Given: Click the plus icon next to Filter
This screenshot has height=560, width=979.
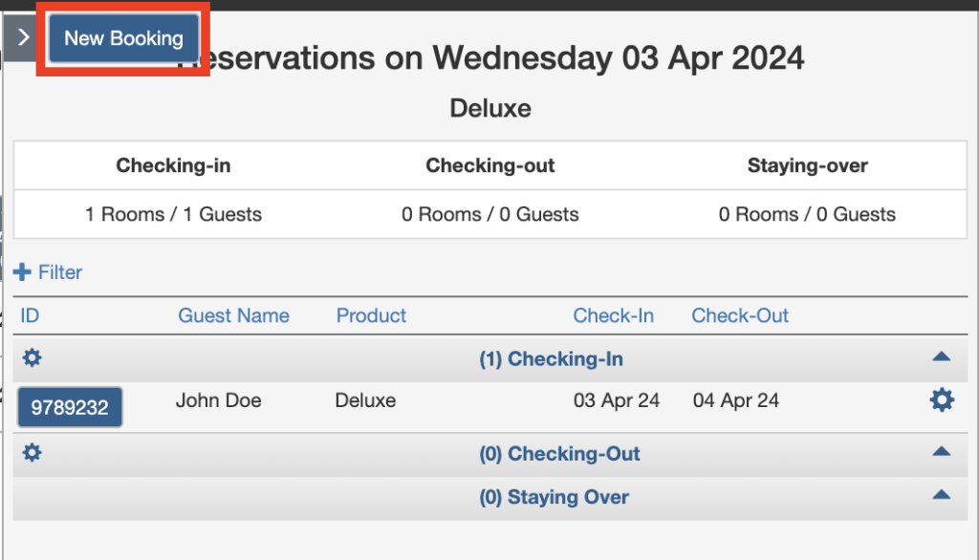Looking at the screenshot, I should click(20, 271).
